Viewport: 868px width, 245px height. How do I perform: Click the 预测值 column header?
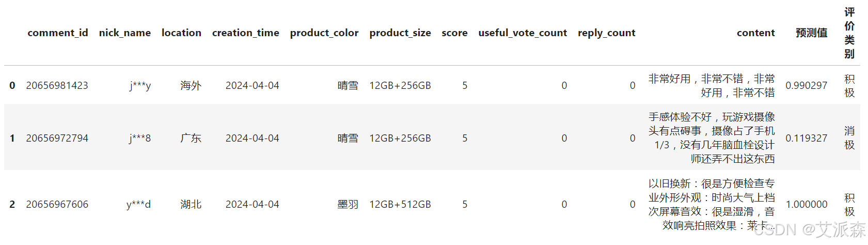pos(812,33)
